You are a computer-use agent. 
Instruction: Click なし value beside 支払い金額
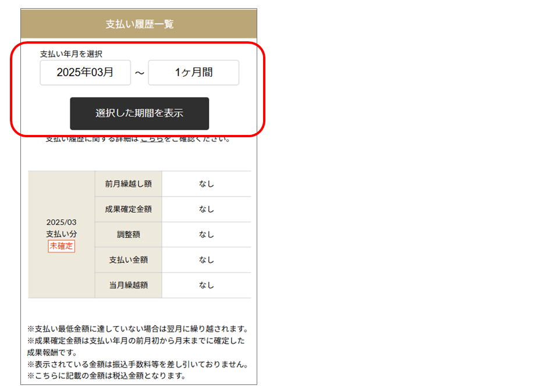(206, 260)
